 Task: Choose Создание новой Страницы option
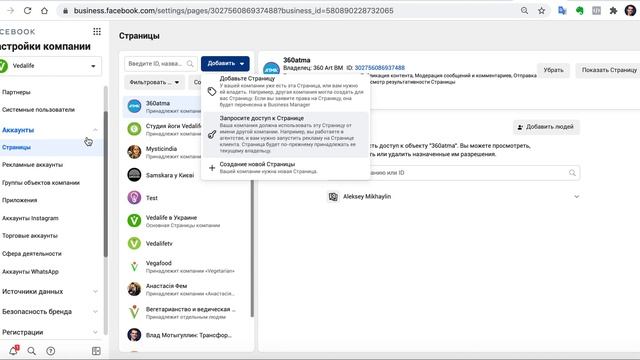tap(286, 167)
